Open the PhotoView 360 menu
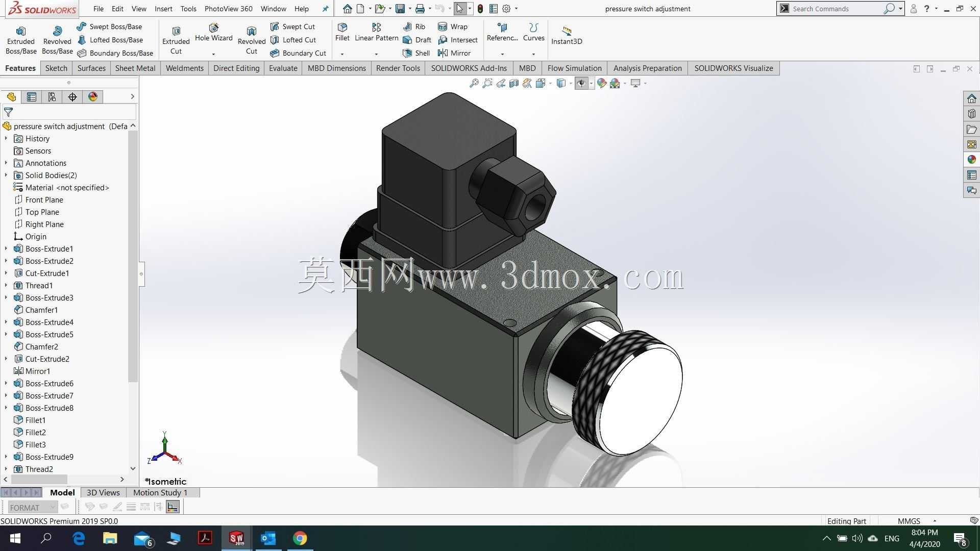The width and height of the screenshot is (980, 551). click(x=228, y=9)
